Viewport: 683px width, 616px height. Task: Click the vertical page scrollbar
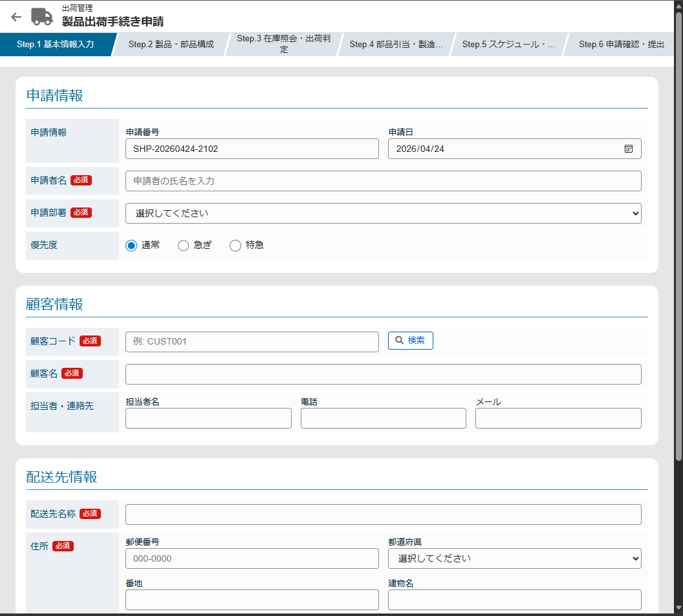point(678,235)
